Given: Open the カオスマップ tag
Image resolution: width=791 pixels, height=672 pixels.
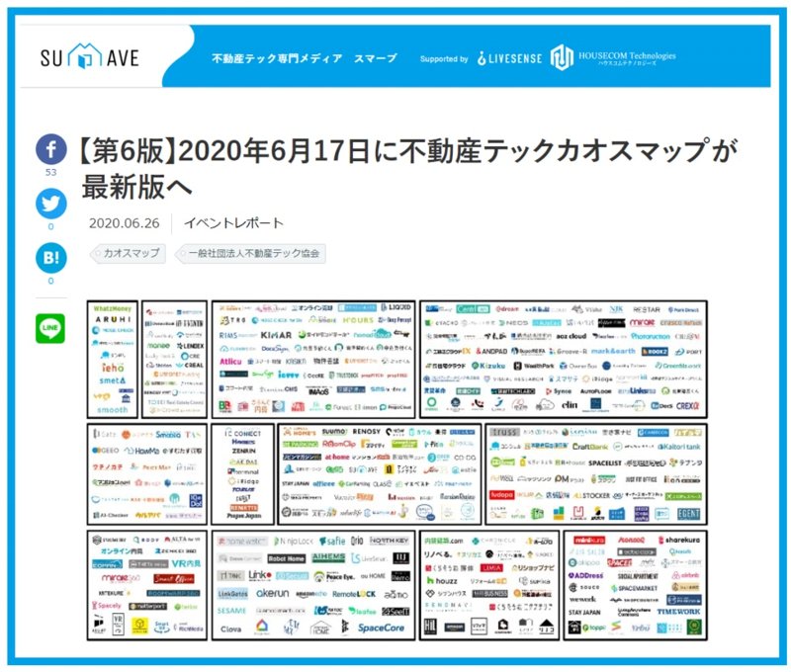Looking at the screenshot, I should click(128, 253).
